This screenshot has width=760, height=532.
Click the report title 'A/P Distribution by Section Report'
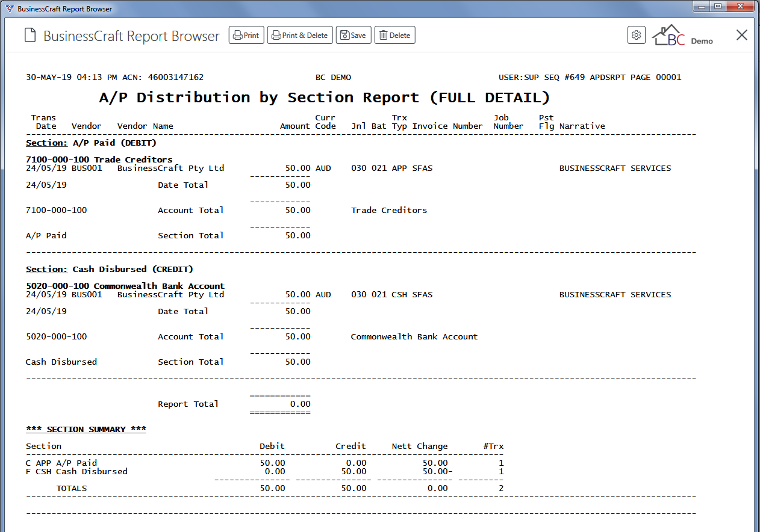tap(259, 97)
